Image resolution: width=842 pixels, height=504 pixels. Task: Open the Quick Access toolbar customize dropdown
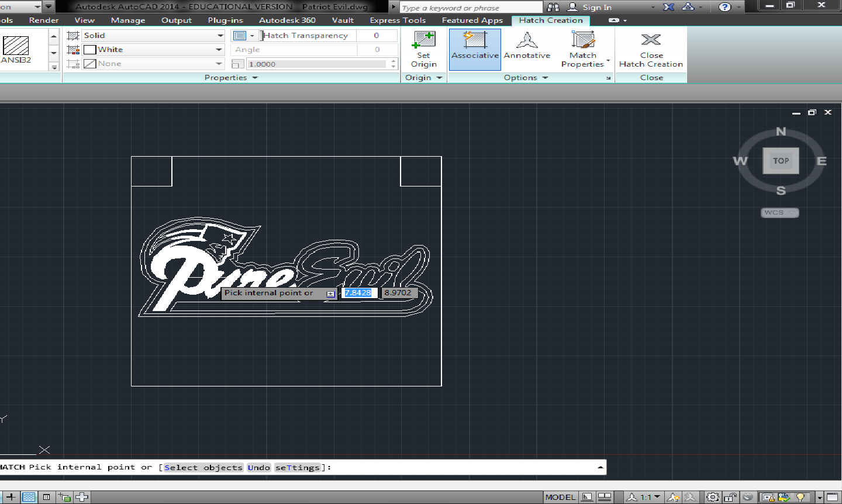click(x=49, y=6)
